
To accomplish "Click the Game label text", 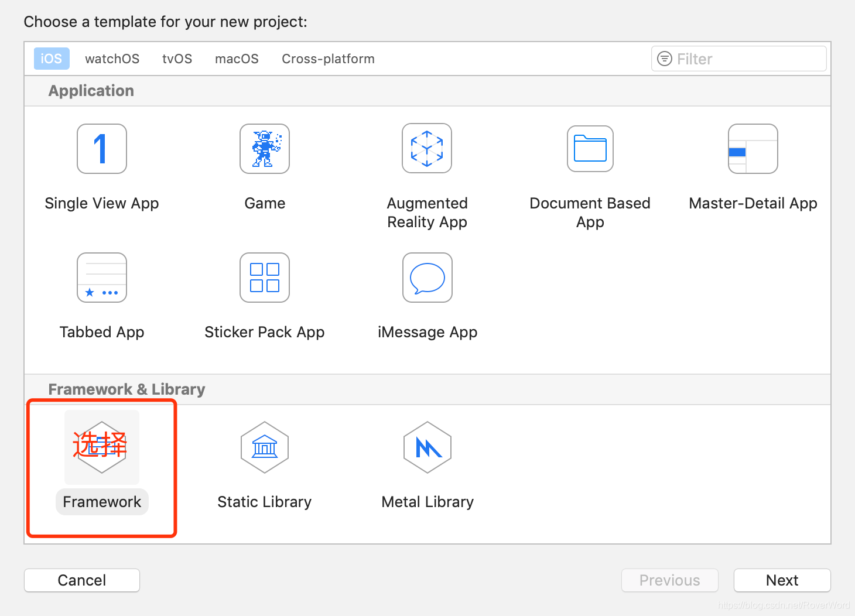I will click(265, 203).
